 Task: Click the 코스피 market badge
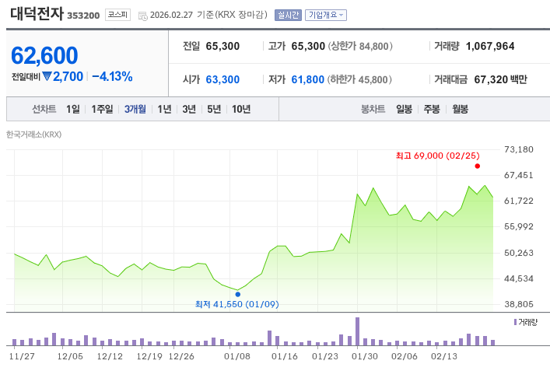118,15
